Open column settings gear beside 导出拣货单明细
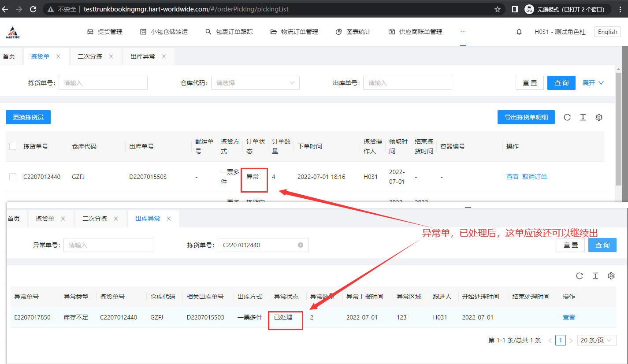The height and width of the screenshot is (364, 628). [x=599, y=117]
